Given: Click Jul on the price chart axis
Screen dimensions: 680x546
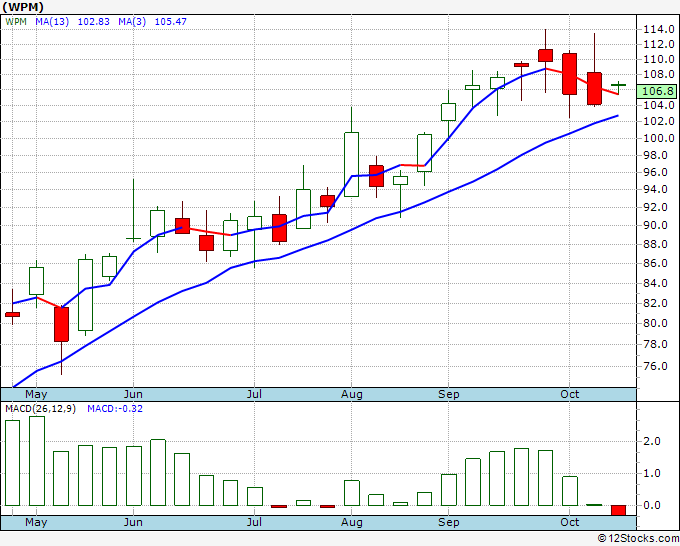Looking at the screenshot, I should pos(254,394).
